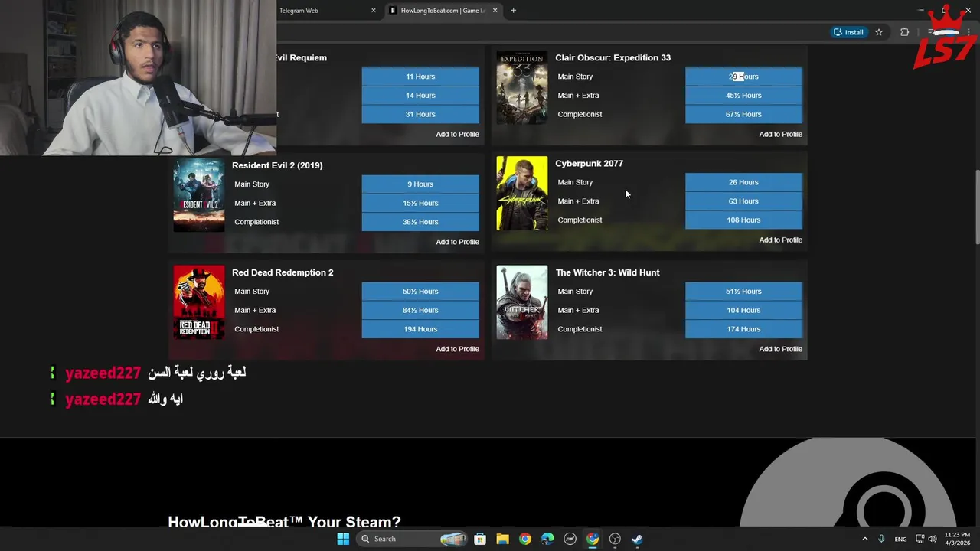This screenshot has width=980, height=551.
Task: Click Expedition 33 highlighted Main Story hours
Action: 743,77
